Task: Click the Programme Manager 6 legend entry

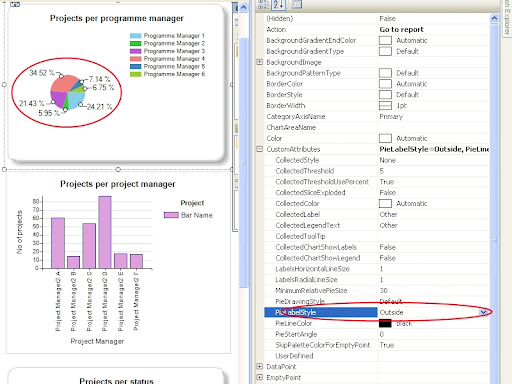Action: pyautogui.click(x=167, y=74)
